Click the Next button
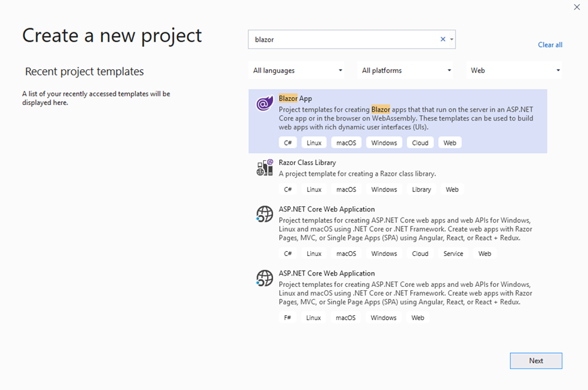 coord(536,361)
